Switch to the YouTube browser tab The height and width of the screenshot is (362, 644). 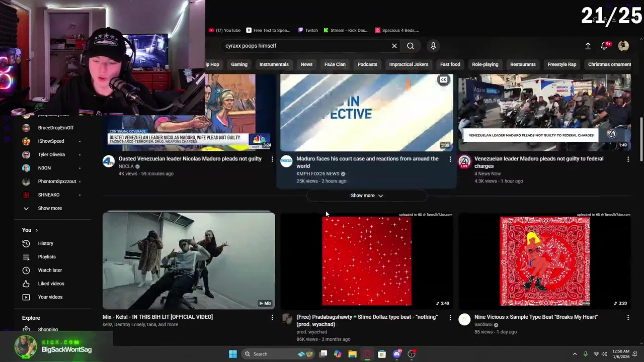(x=224, y=30)
